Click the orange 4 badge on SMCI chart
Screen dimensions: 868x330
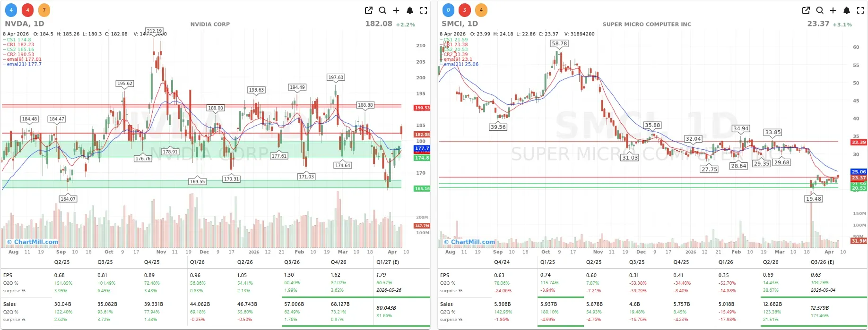coord(481,10)
